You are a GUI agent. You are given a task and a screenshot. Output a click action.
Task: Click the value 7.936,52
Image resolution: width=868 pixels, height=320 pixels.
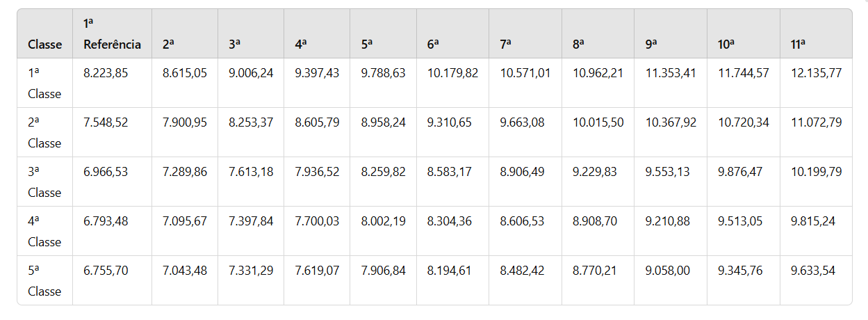tap(317, 172)
